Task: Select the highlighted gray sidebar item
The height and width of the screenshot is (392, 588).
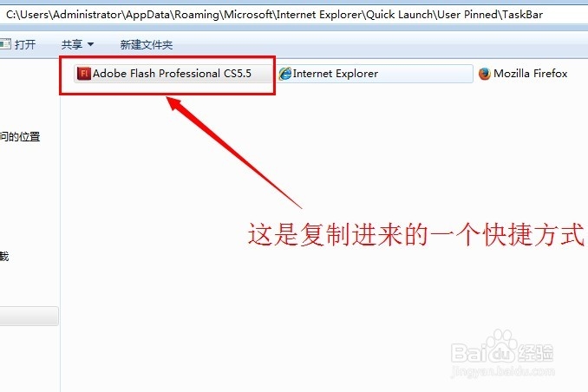Action: [29, 316]
